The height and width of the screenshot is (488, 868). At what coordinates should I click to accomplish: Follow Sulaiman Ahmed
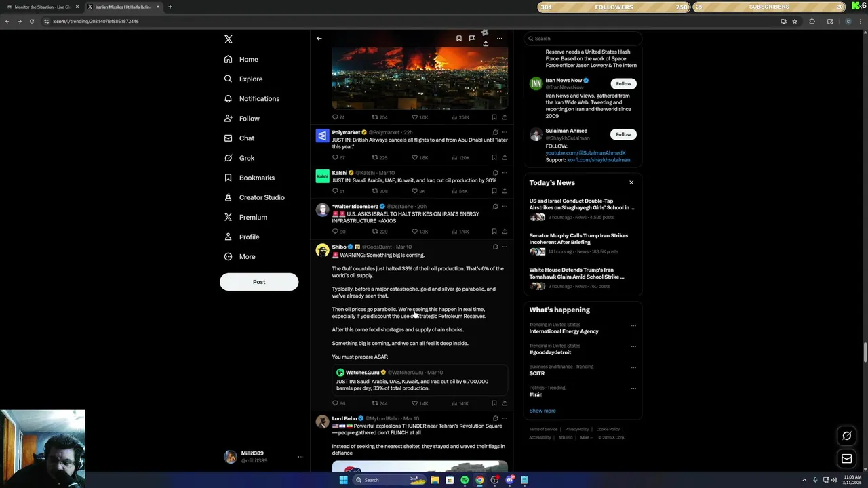(x=623, y=134)
